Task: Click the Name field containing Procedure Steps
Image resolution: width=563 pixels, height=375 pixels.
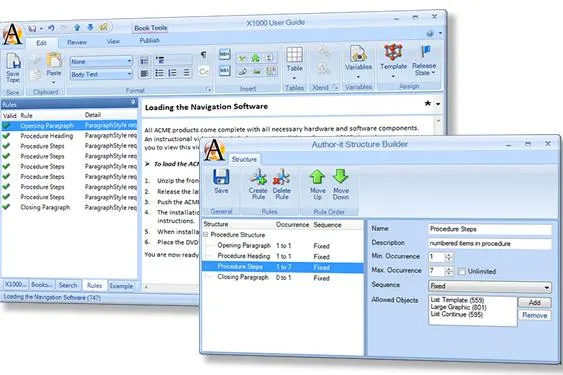Action: 490,229
